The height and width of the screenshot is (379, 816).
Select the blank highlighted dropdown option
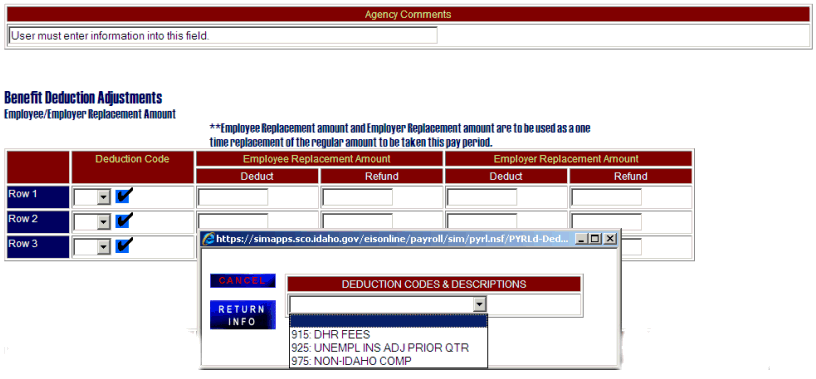click(388, 322)
